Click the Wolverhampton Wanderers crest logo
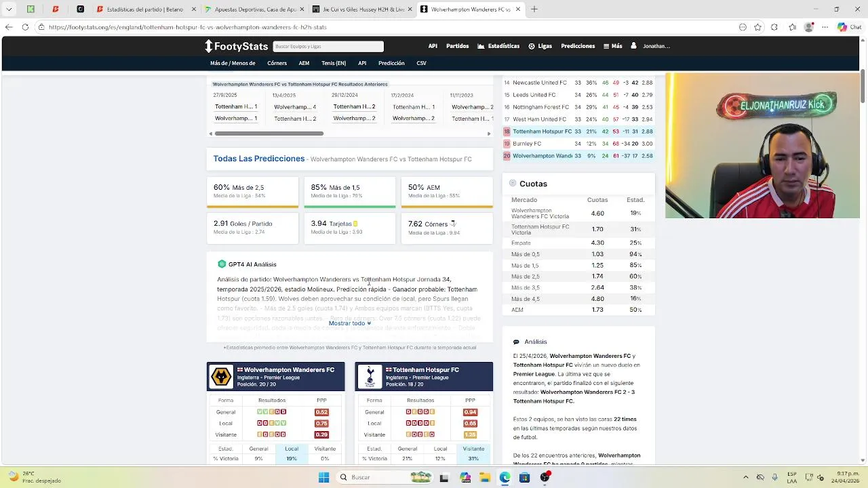The width and height of the screenshot is (868, 488). [221, 376]
